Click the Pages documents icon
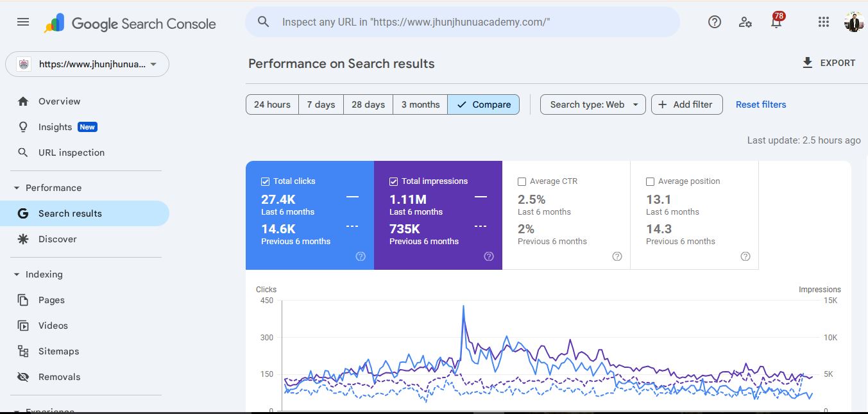The width and height of the screenshot is (868, 414). [x=23, y=300]
